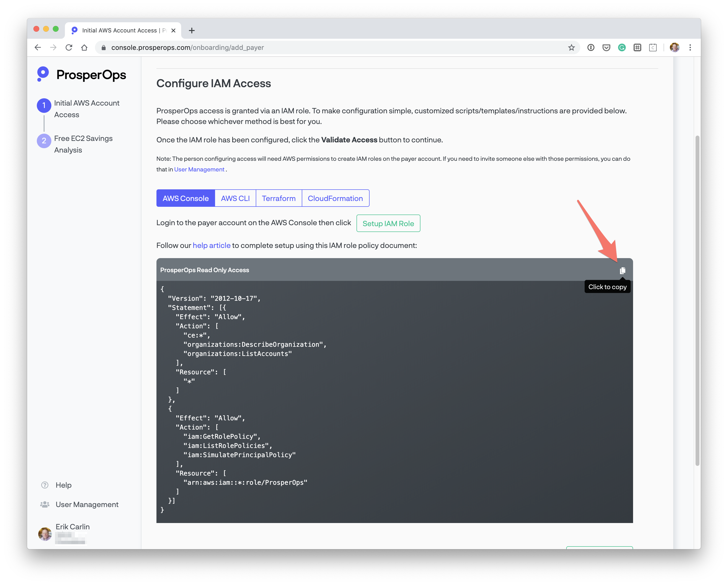The width and height of the screenshot is (728, 585).
Task: Click the arn:aws:iam role/ProsperOps line
Action: click(246, 482)
